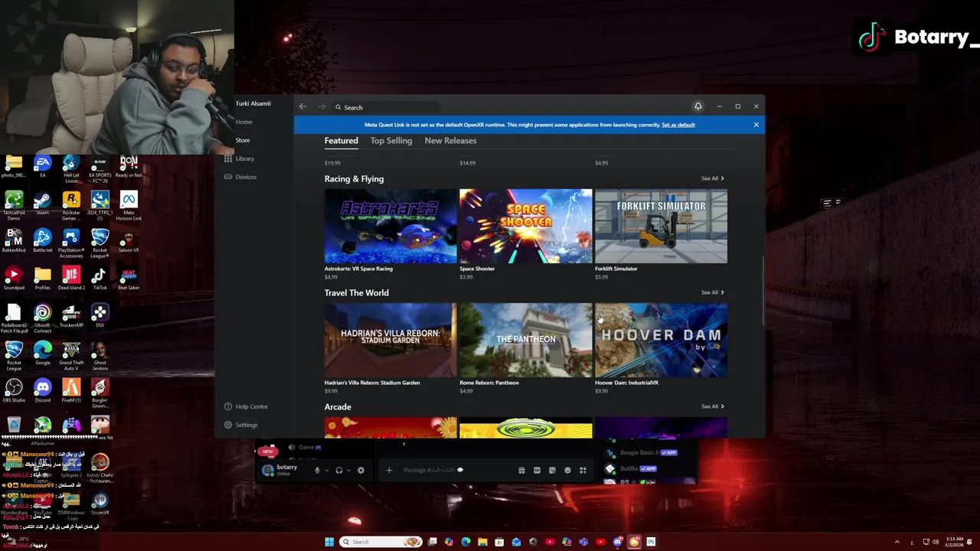Viewport: 980px width, 551px height.
Task: Switch to the Featured tab
Action: (x=341, y=141)
